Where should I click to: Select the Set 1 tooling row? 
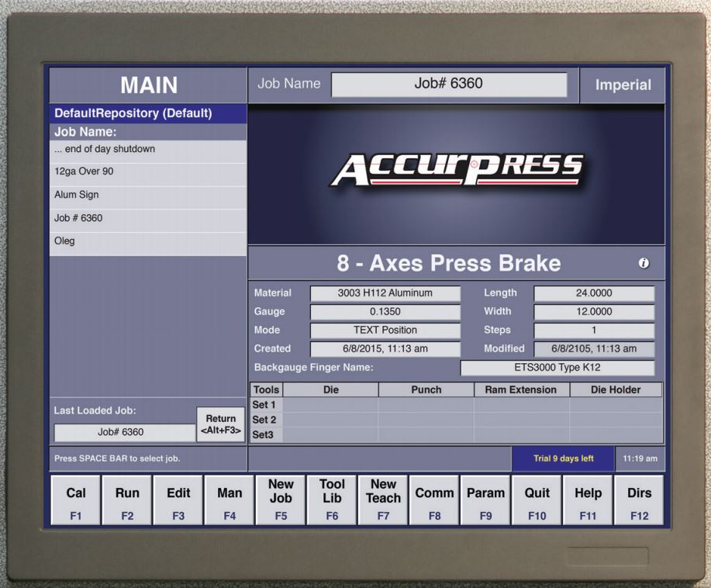click(x=264, y=404)
